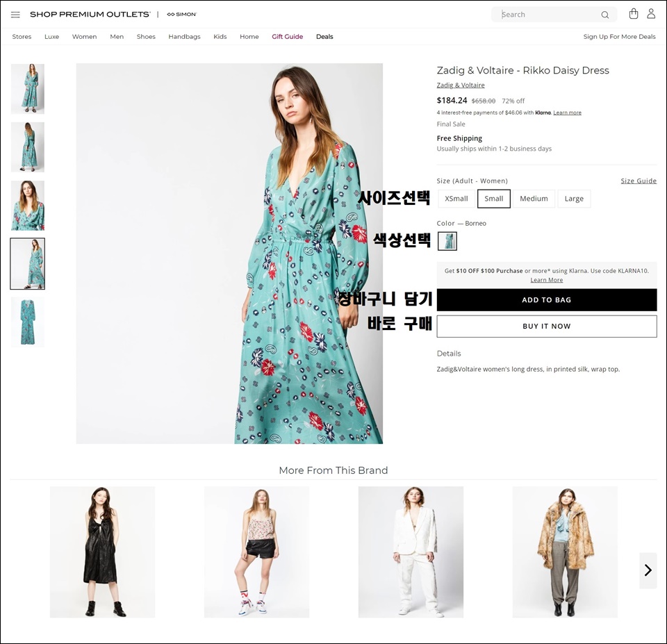
Task: Show second thumbnail, dress back view
Action: pyautogui.click(x=28, y=147)
